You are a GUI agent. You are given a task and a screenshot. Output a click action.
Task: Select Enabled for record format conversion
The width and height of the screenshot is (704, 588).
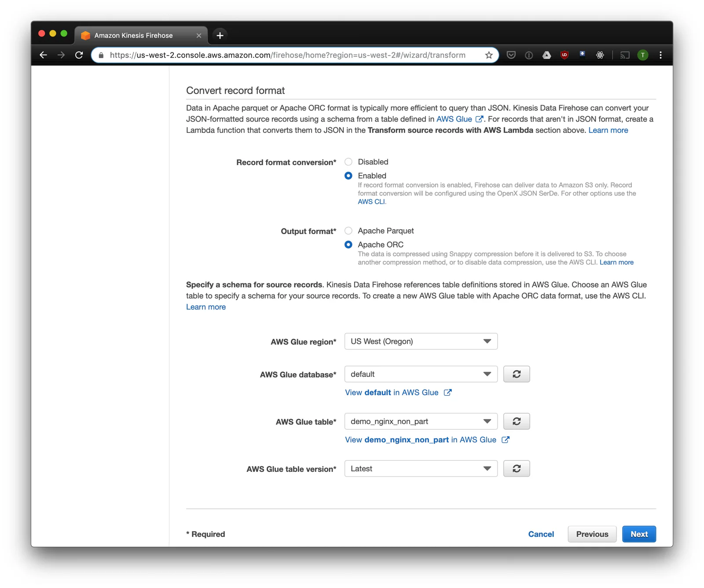[348, 176]
